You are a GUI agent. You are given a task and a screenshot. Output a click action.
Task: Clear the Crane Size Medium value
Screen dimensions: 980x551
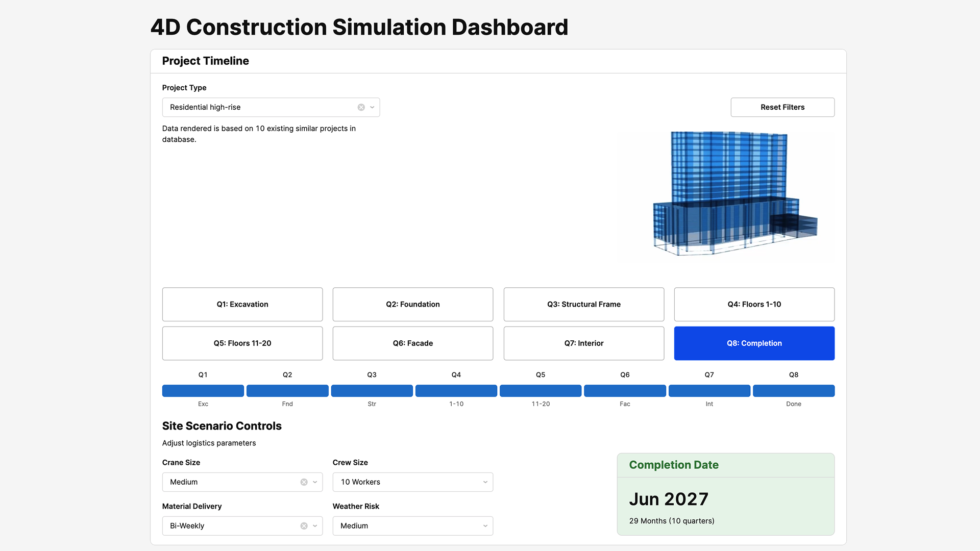click(x=304, y=482)
